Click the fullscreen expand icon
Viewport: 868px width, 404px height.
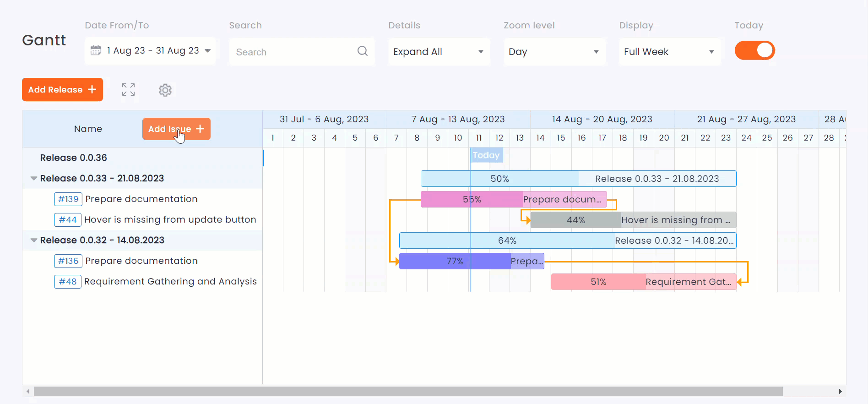(128, 90)
